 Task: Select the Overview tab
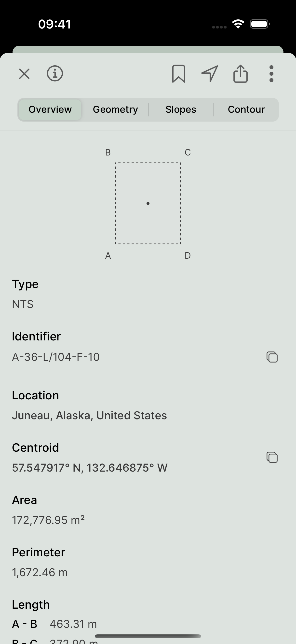(50, 109)
